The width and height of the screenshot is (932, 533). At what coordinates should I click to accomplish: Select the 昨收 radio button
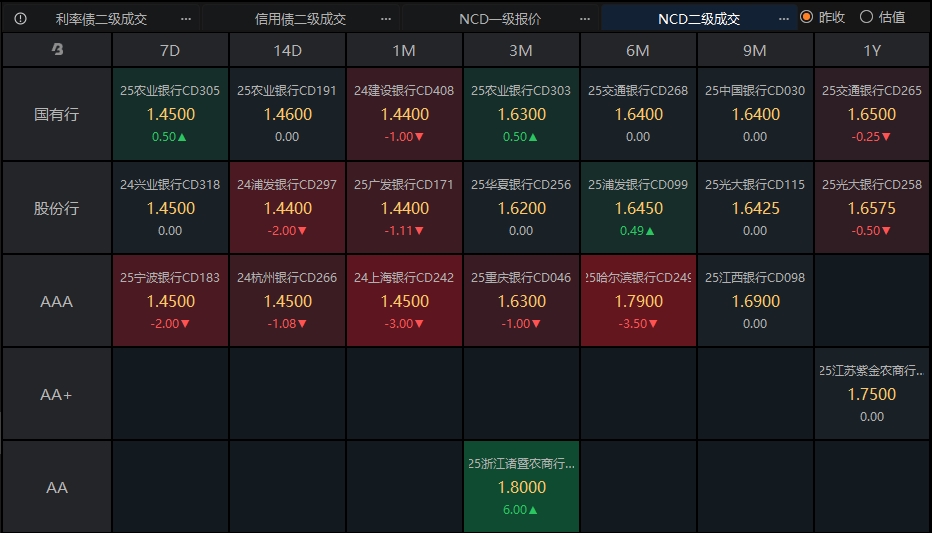point(807,17)
